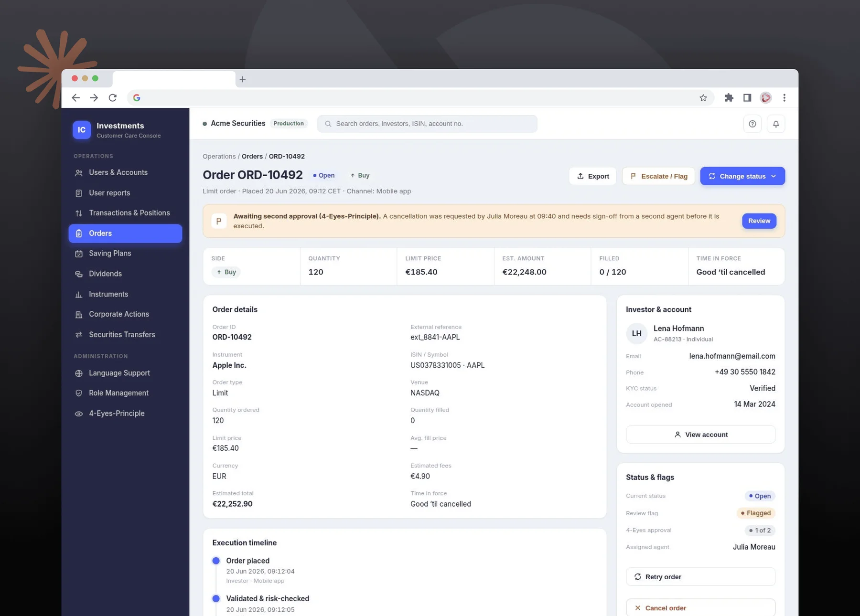Image resolution: width=860 pixels, height=616 pixels.
Task: Click the Order placed timeline marker
Action: 216,561
